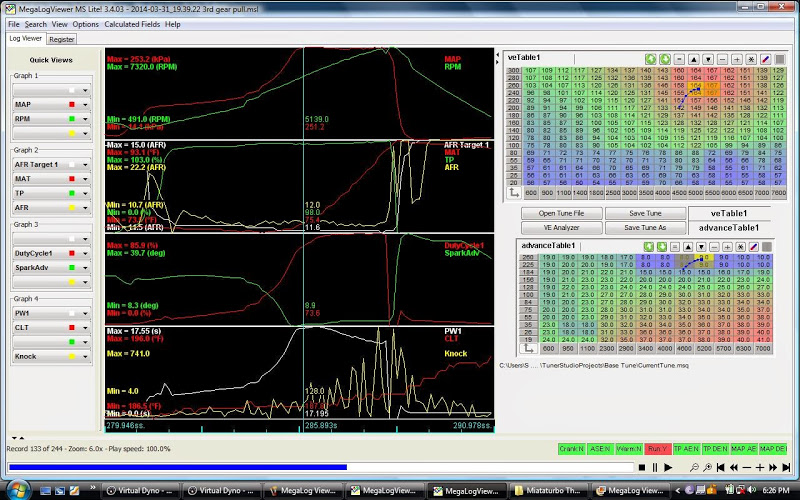Toggle the Crank:N status indicator
The height and width of the screenshot is (500, 800).
573,448
